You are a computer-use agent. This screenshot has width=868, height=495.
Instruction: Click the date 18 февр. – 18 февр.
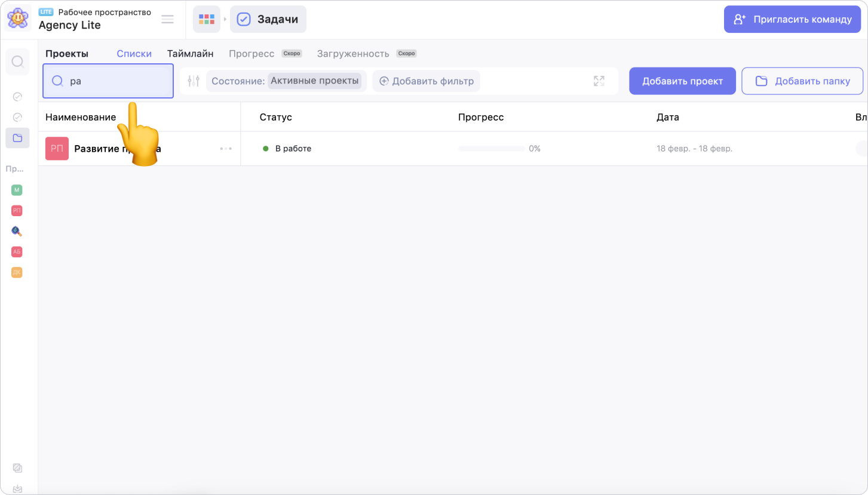(694, 149)
